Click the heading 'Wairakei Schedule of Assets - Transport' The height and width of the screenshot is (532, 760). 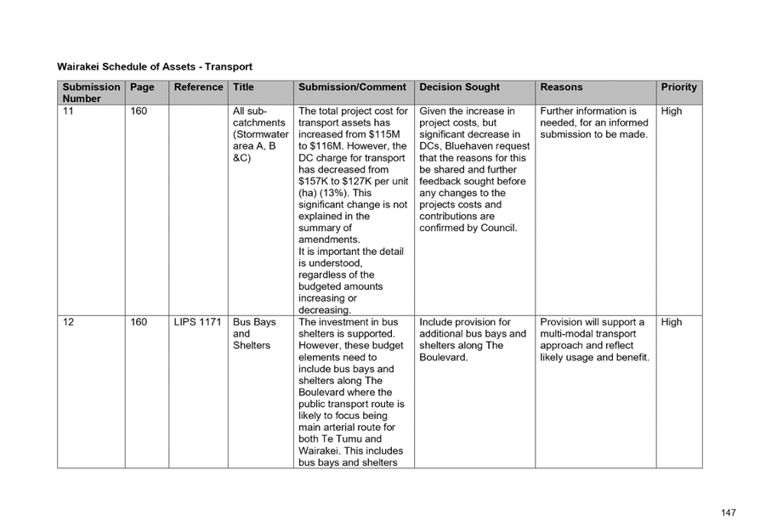click(x=155, y=67)
